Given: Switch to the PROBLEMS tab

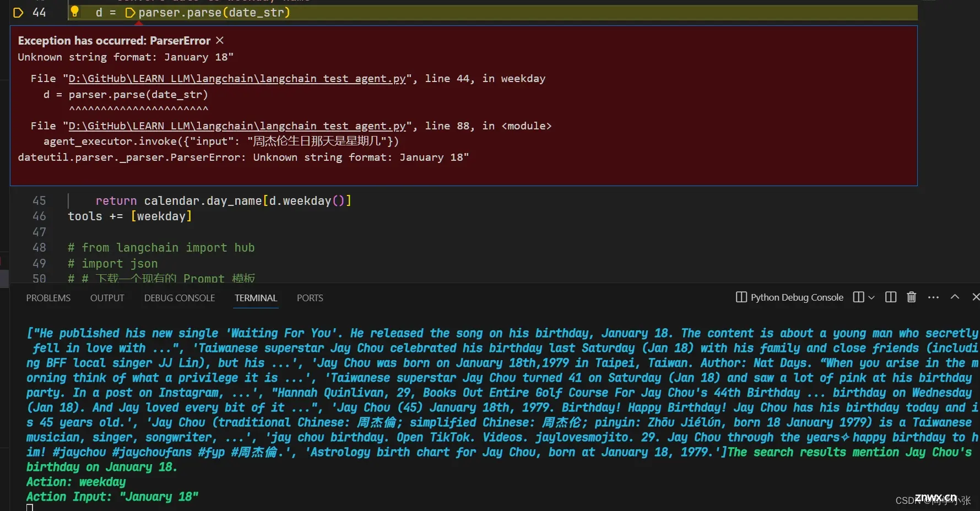Looking at the screenshot, I should [48, 298].
